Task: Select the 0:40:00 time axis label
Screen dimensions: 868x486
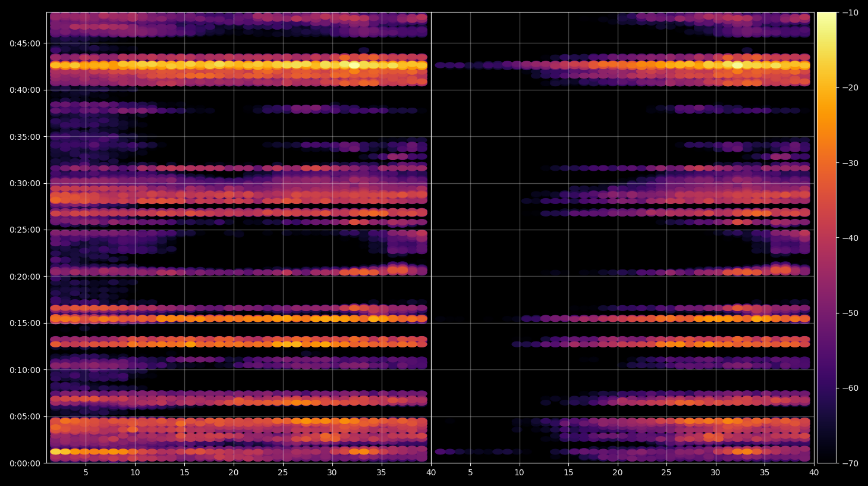Action: click(x=25, y=90)
